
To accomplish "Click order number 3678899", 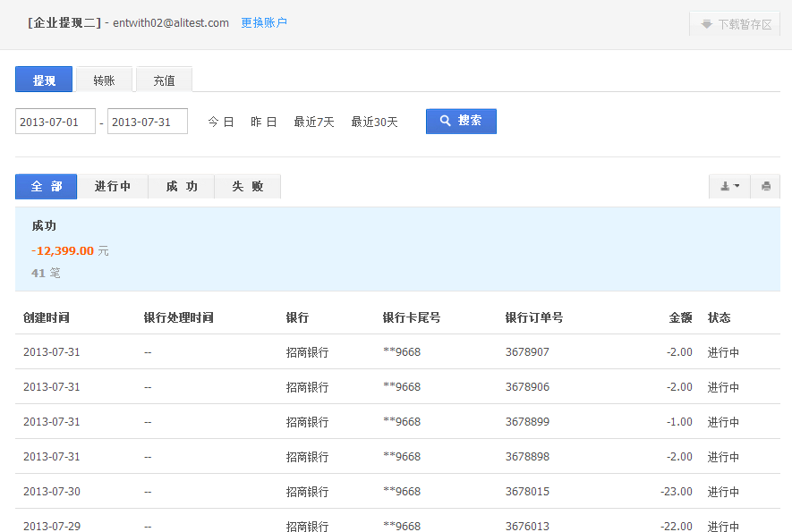I will (x=527, y=421).
